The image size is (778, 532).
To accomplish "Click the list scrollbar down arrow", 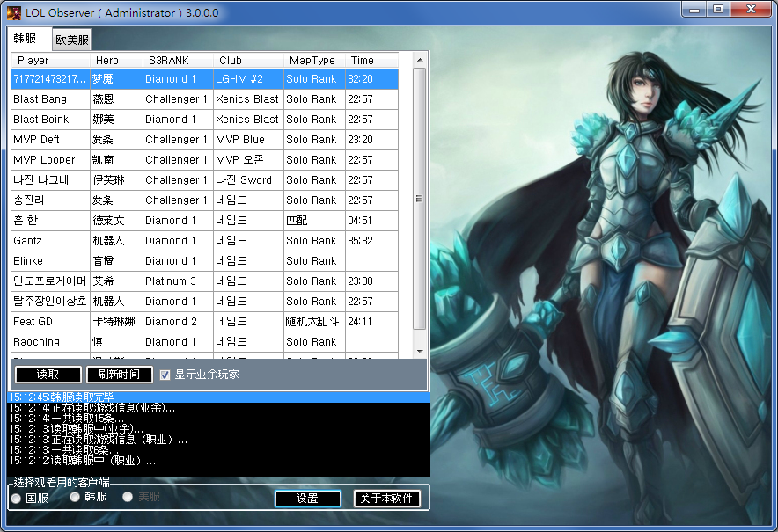I will (x=420, y=352).
